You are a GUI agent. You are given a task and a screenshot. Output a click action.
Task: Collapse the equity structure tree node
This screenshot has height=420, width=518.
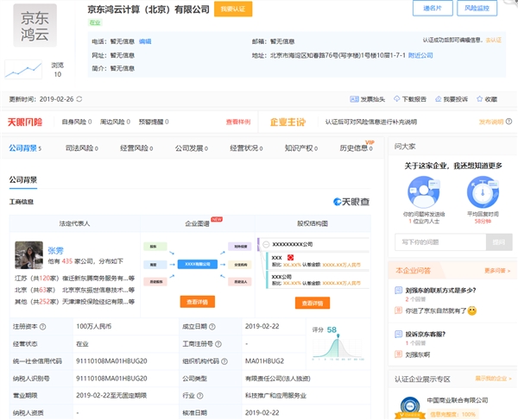click(x=266, y=244)
